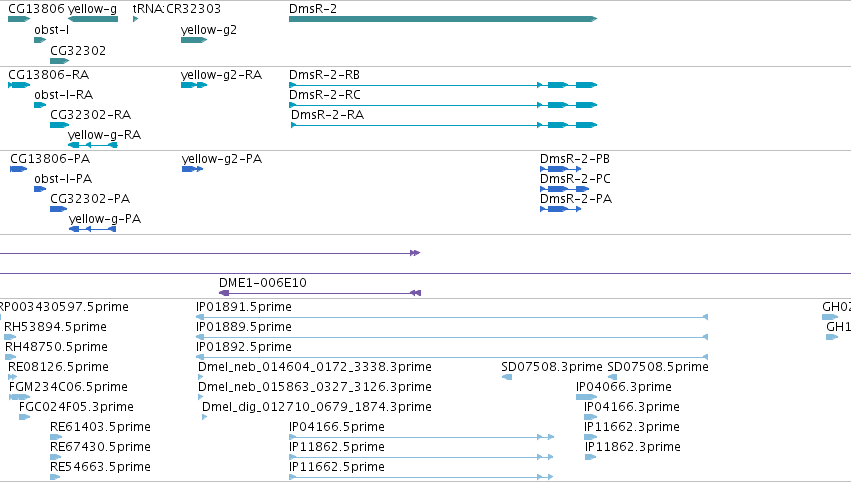The image size is (851, 482).
Task: Select the DME1-006E10 purple clone line
Action: pyautogui.click(x=320, y=293)
